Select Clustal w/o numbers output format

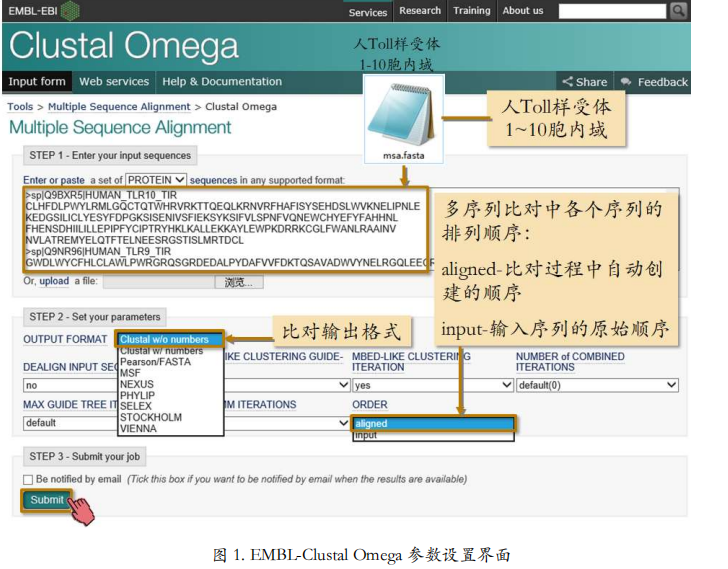170,339
